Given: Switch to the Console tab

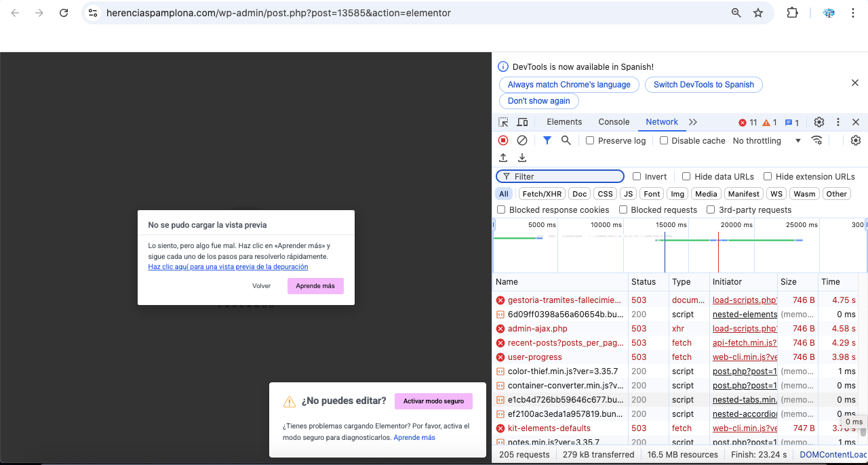Looking at the screenshot, I should point(614,122).
